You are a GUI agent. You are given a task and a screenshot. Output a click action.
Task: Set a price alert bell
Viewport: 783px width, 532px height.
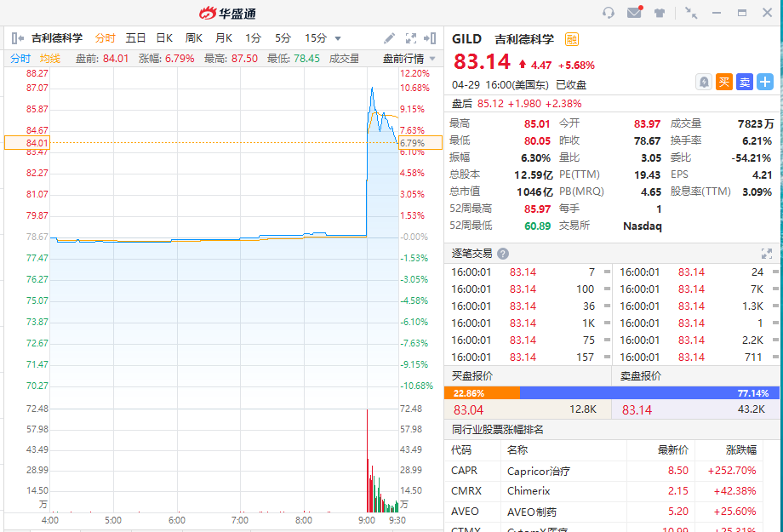[704, 82]
